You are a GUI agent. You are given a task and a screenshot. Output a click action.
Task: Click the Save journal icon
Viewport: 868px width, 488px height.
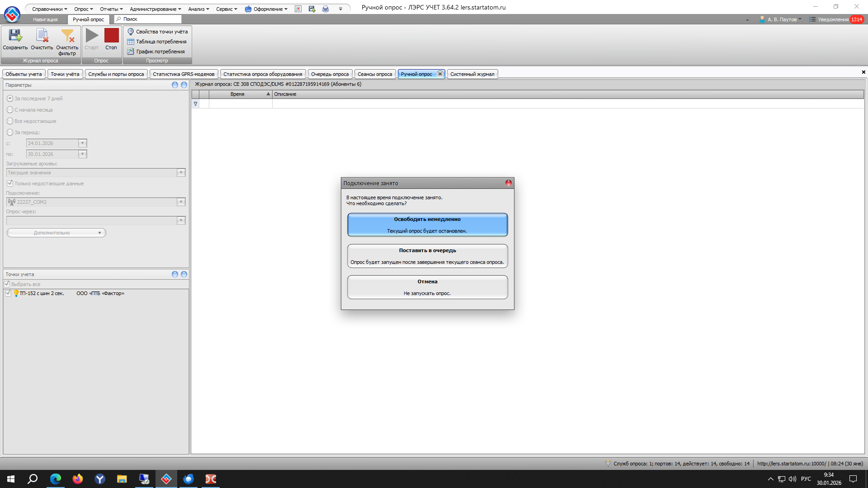(x=15, y=36)
